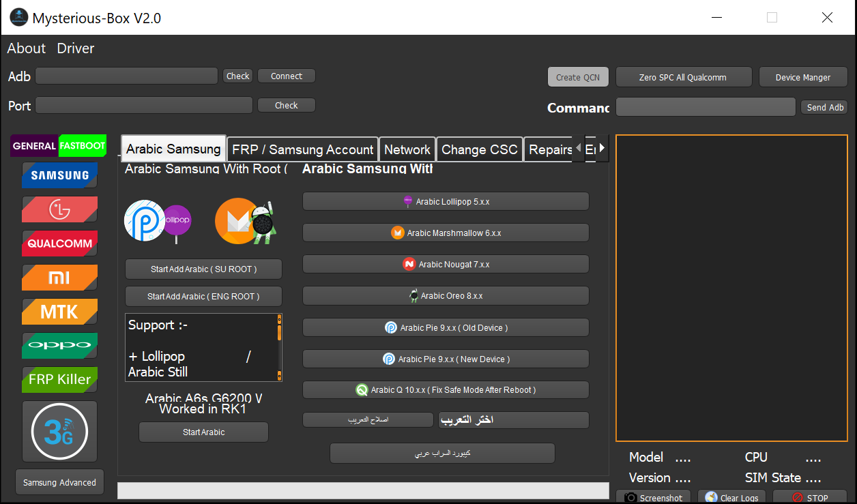Click Arabic Oreo 8.x.x button
This screenshot has width=857, height=504.
(x=446, y=296)
